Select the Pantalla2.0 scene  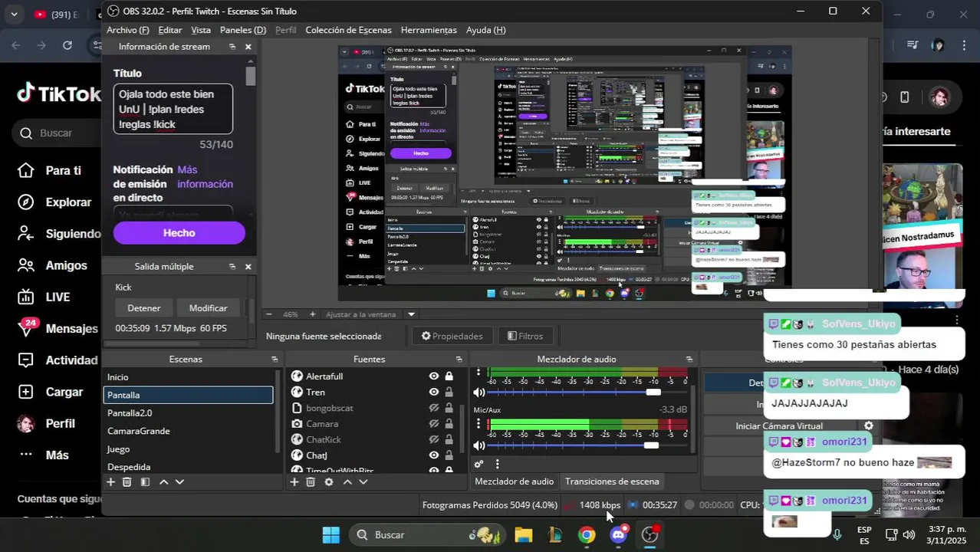tap(188, 413)
